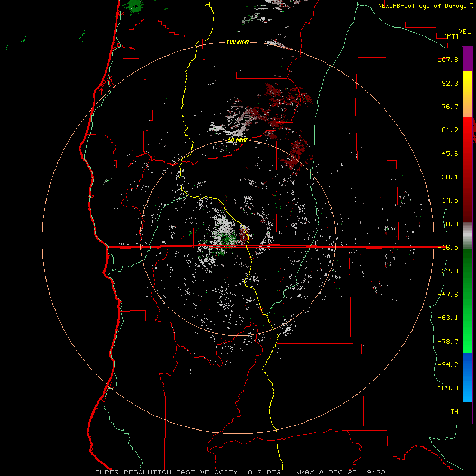Select the -109.8 velocity scale label
The height and width of the screenshot is (476, 476).
446,388
